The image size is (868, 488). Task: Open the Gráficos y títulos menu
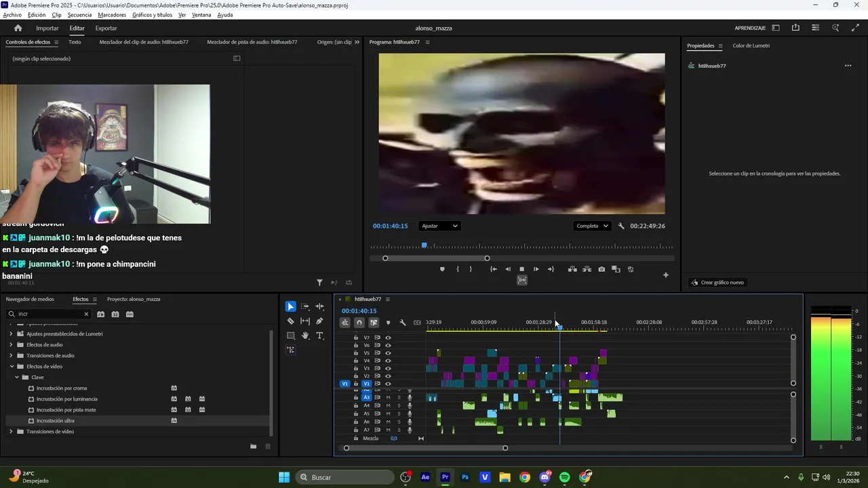click(x=152, y=15)
